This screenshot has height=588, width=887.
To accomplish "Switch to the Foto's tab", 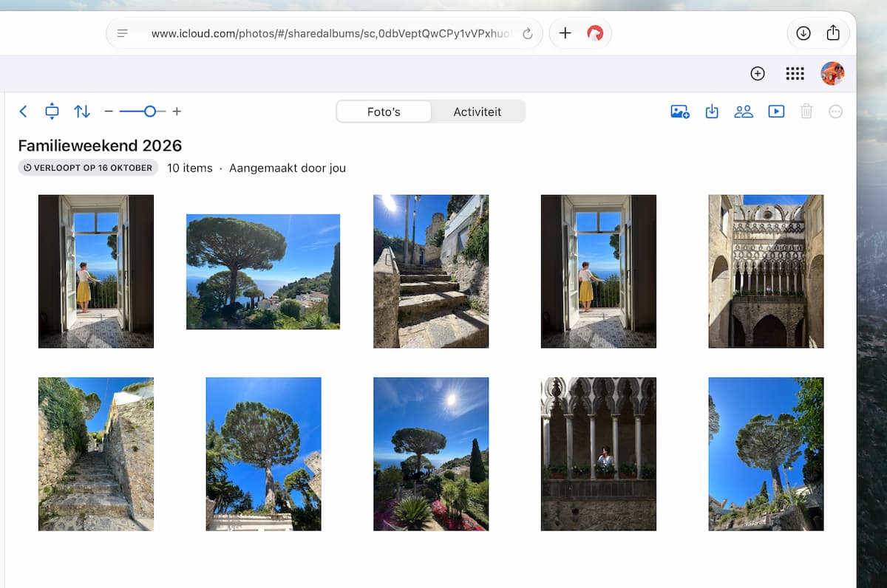I will [x=384, y=112].
